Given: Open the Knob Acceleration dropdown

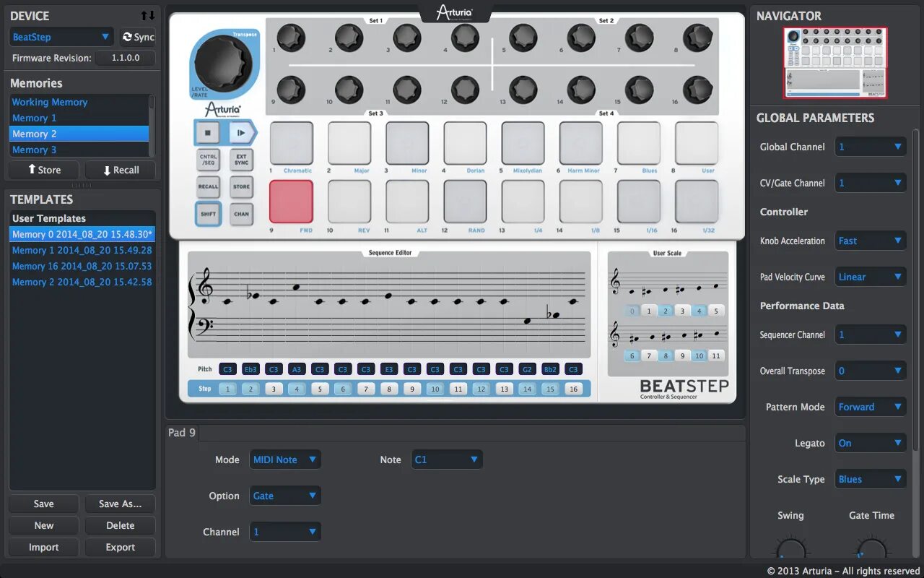Looking at the screenshot, I should click(871, 241).
